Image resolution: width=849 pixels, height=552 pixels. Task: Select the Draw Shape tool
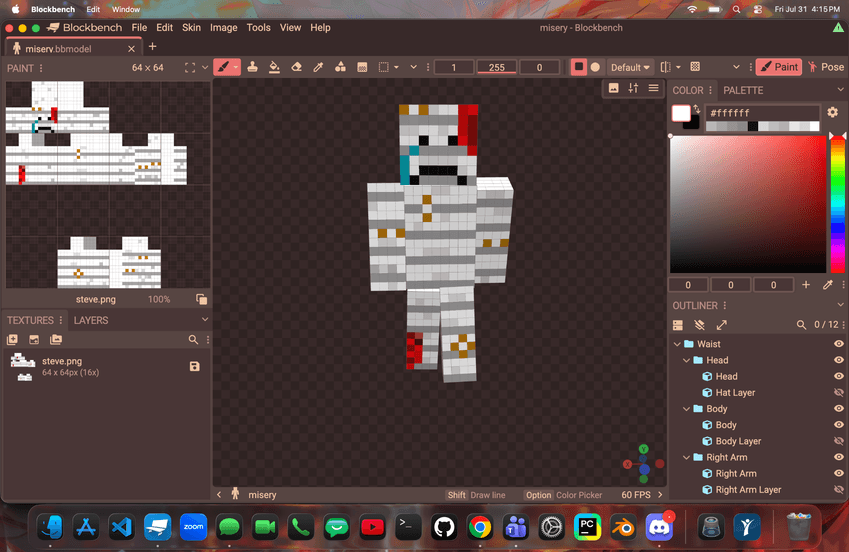[340, 67]
